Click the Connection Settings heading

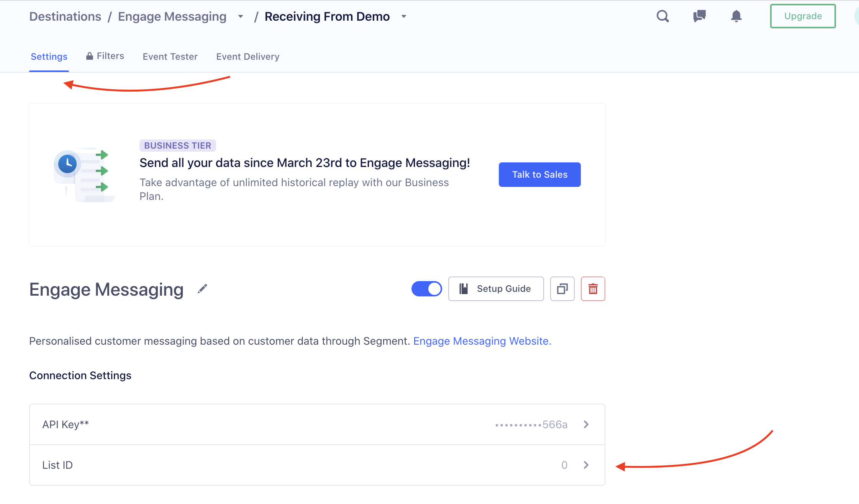point(80,375)
